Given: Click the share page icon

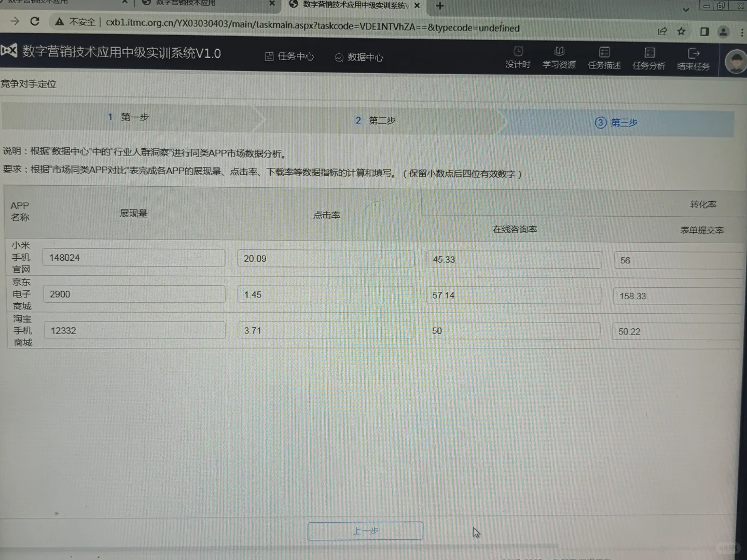Looking at the screenshot, I should 662,31.
